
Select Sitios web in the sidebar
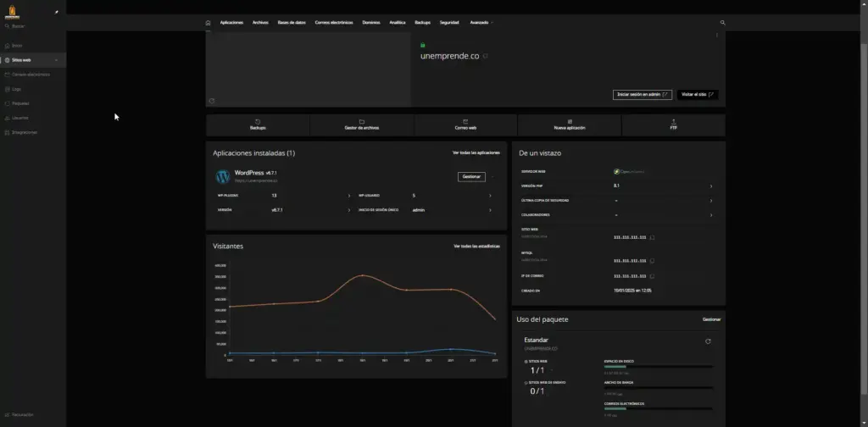point(33,60)
